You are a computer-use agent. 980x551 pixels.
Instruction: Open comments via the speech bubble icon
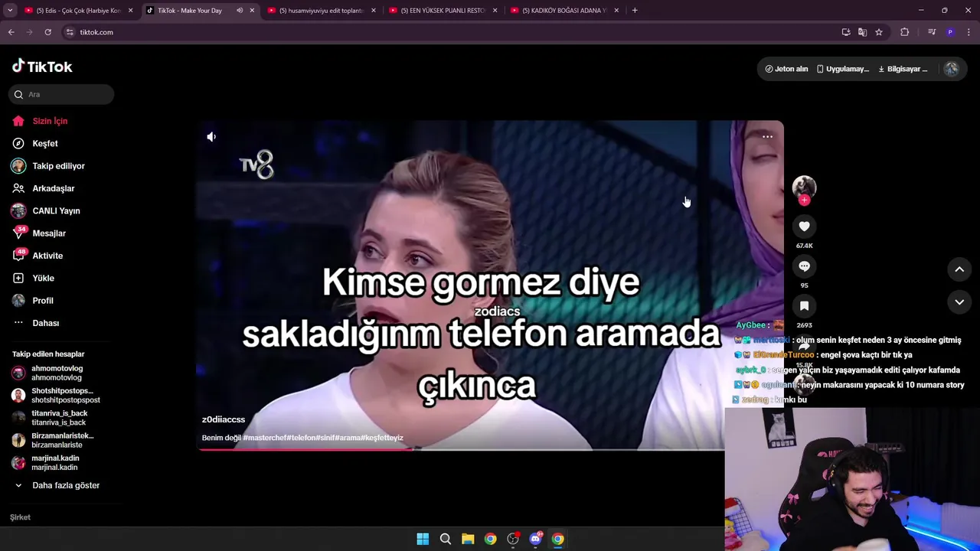804,266
